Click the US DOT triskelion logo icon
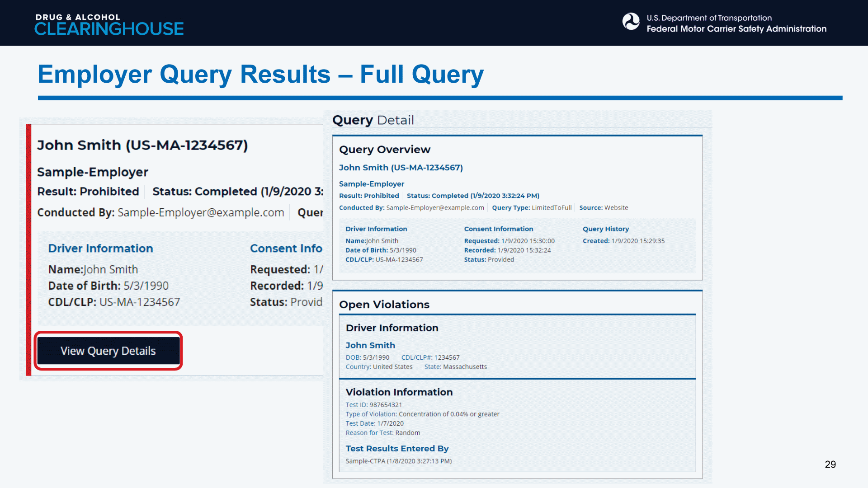The width and height of the screenshot is (868, 488). [631, 22]
